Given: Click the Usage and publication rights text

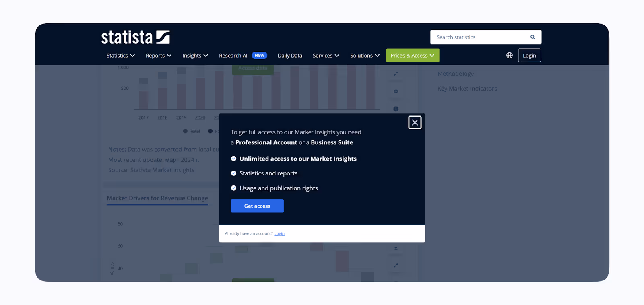Looking at the screenshot, I should [279, 188].
